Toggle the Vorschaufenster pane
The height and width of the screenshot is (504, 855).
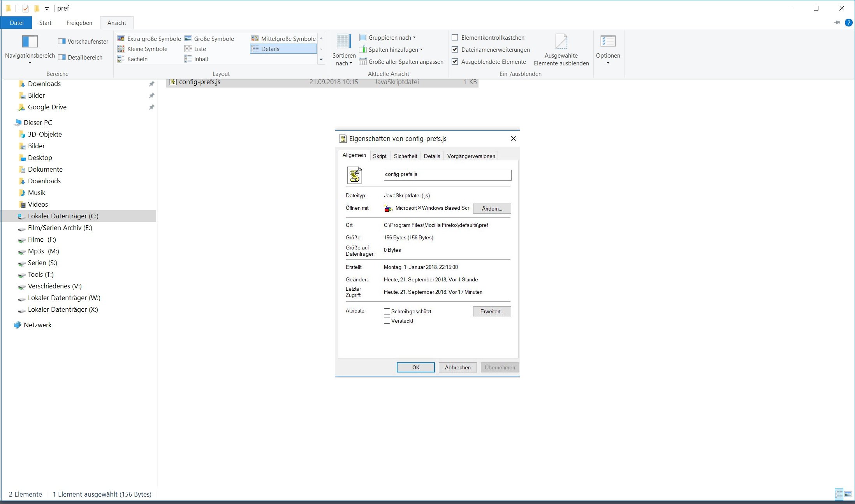point(83,41)
